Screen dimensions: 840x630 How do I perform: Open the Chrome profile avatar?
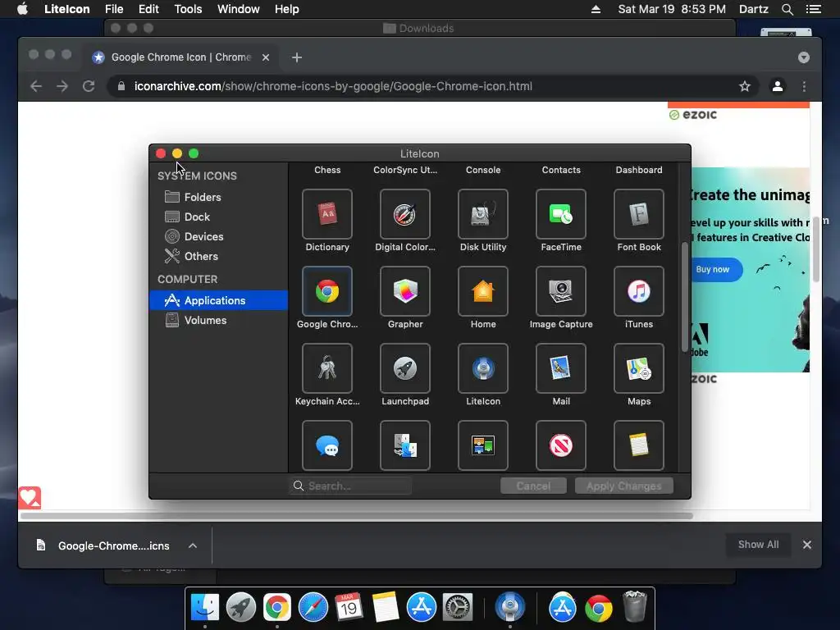point(778,86)
